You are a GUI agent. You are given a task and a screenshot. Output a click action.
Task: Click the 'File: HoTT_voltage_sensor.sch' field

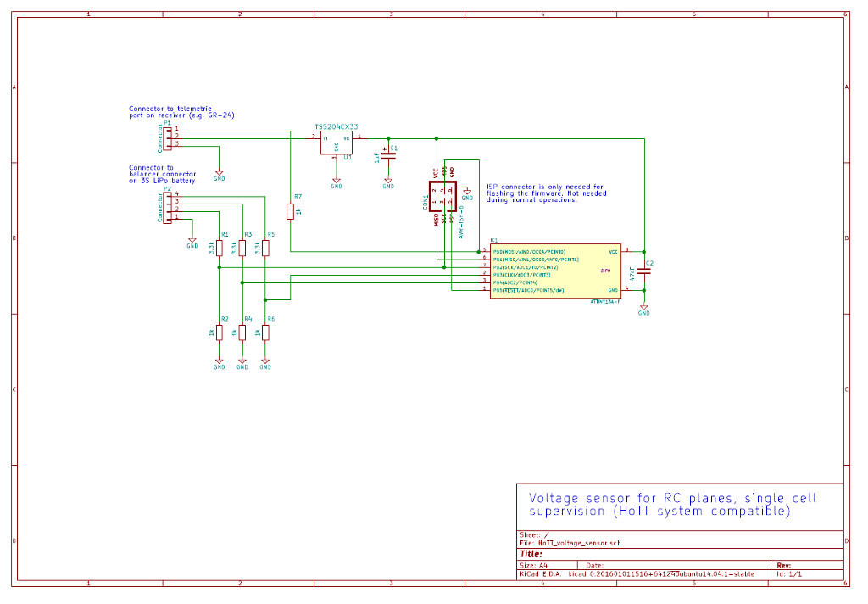570,543
